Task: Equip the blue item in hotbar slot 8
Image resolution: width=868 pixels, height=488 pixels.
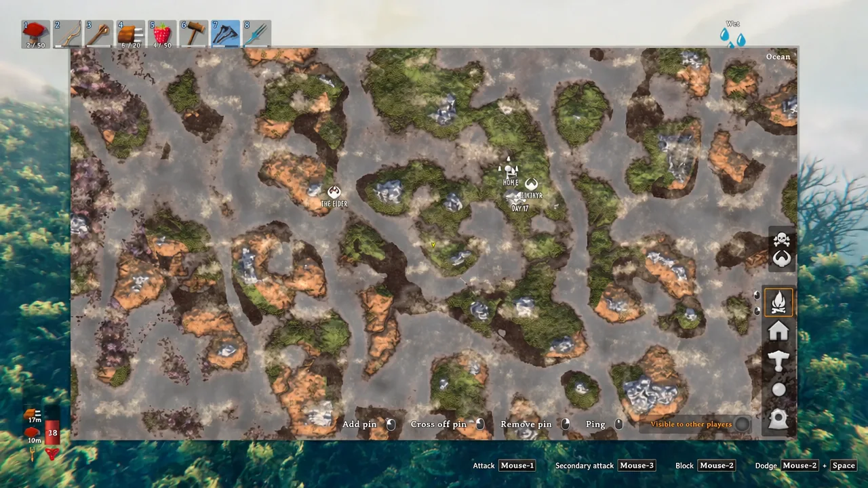Action: pyautogui.click(x=258, y=34)
